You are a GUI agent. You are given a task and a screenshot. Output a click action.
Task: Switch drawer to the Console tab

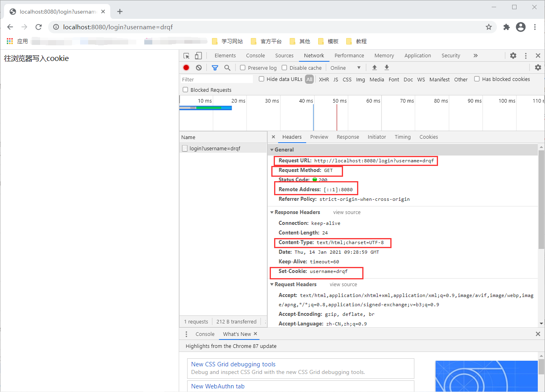pos(205,334)
